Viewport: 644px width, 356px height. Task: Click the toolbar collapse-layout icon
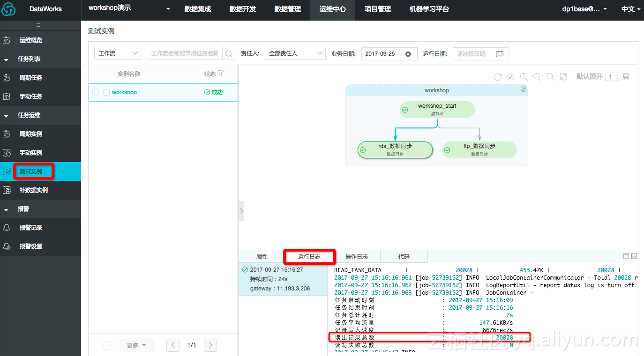tap(511, 76)
